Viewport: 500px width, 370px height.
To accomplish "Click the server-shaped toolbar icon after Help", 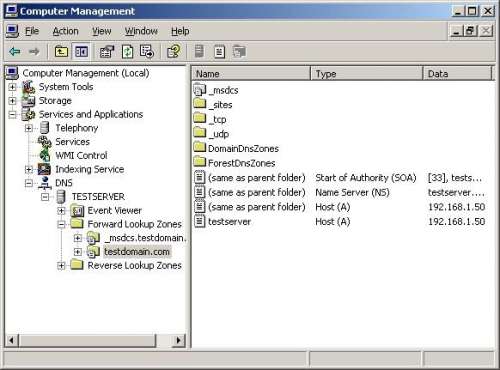I will (x=199, y=52).
